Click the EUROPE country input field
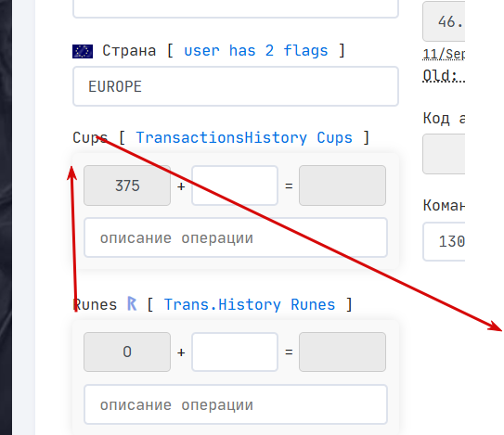This screenshot has width=504, height=435. [236, 86]
